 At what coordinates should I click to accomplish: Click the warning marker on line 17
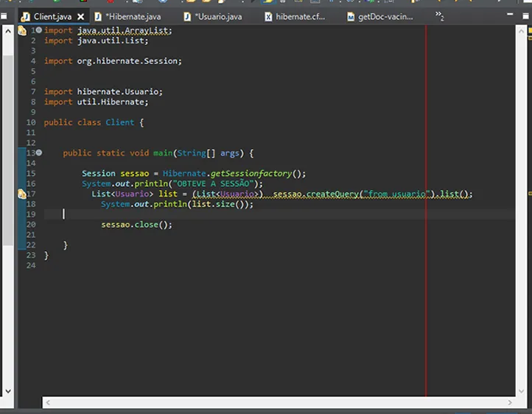(21, 194)
